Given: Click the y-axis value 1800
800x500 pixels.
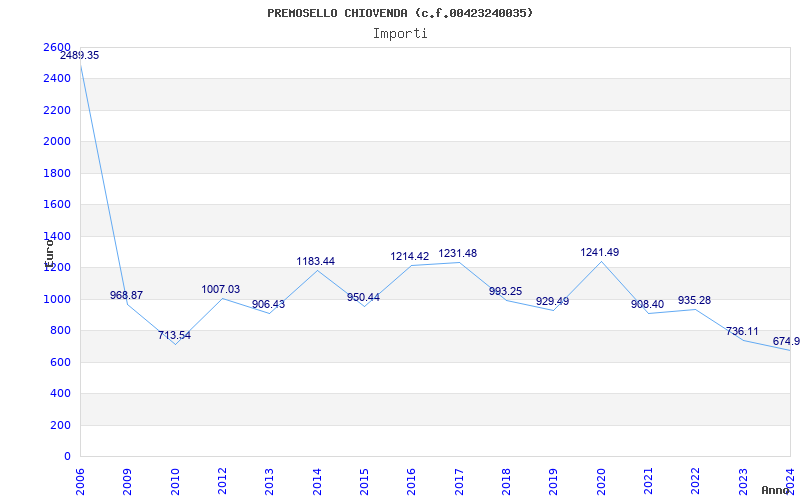Looking at the screenshot, I should pos(57,173).
